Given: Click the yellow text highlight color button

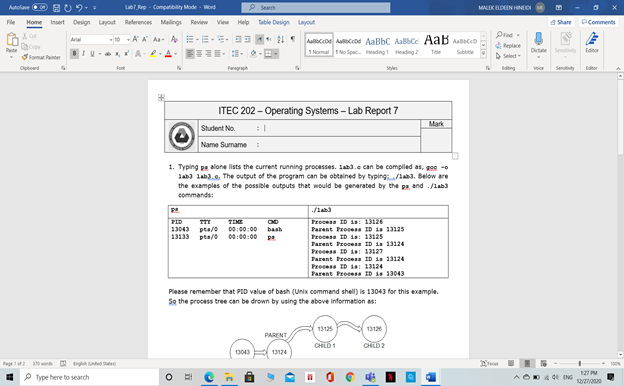Looking at the screenshot, I should 153,54.
